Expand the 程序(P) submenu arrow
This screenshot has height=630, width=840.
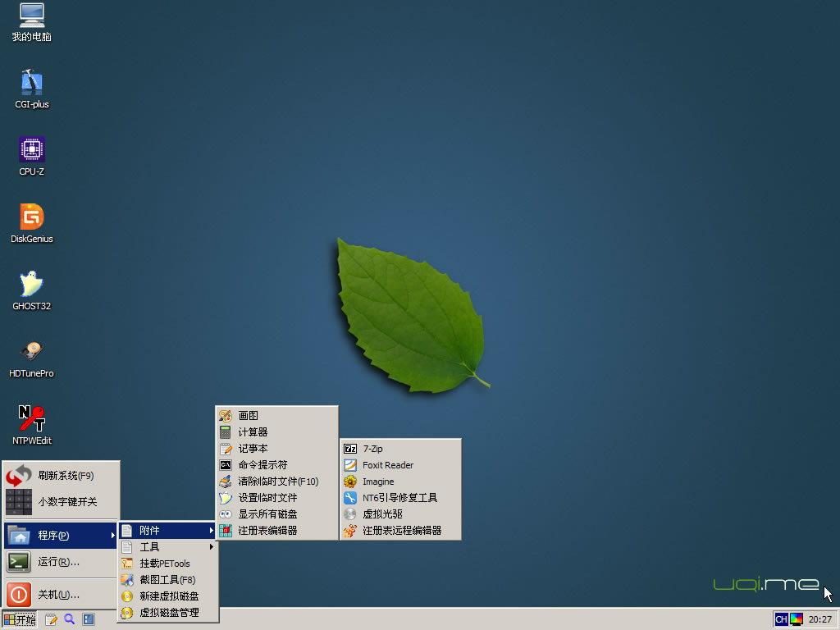coord(112,535)
